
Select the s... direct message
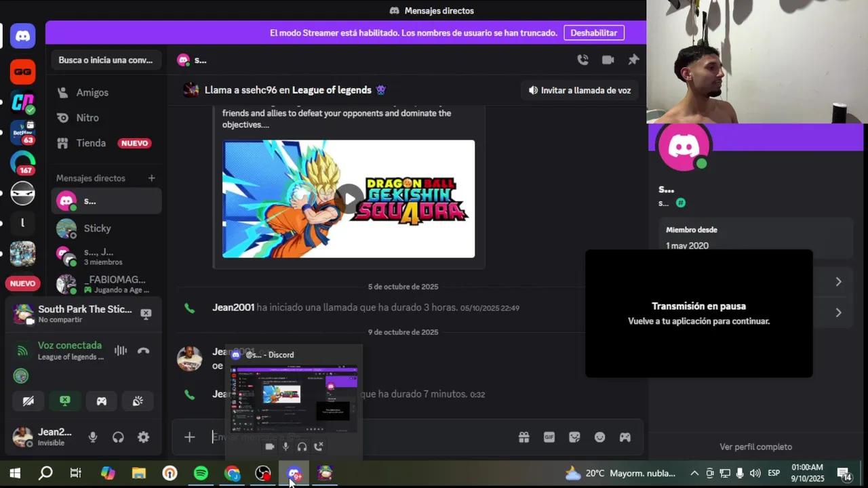[106, 201]
